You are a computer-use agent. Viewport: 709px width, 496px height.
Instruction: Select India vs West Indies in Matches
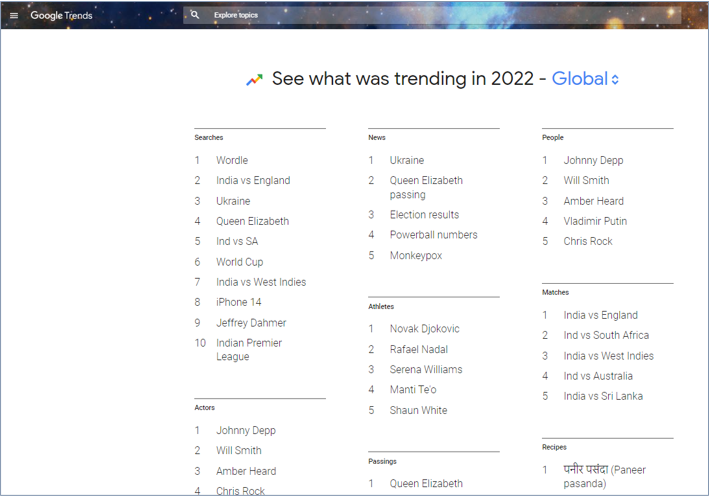point(609,356)
